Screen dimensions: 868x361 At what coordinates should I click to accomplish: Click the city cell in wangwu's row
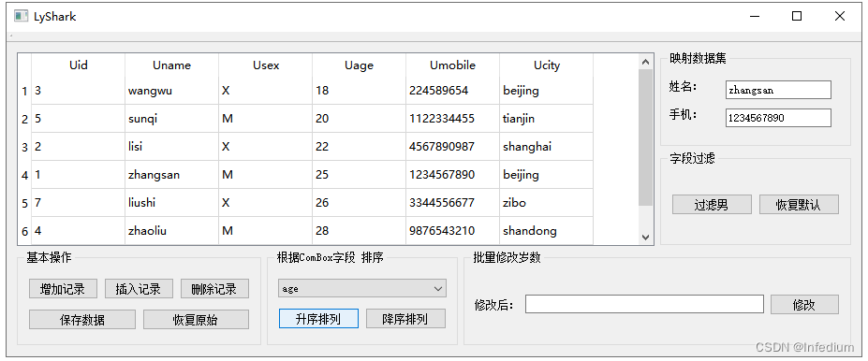[x=546, y=91]
